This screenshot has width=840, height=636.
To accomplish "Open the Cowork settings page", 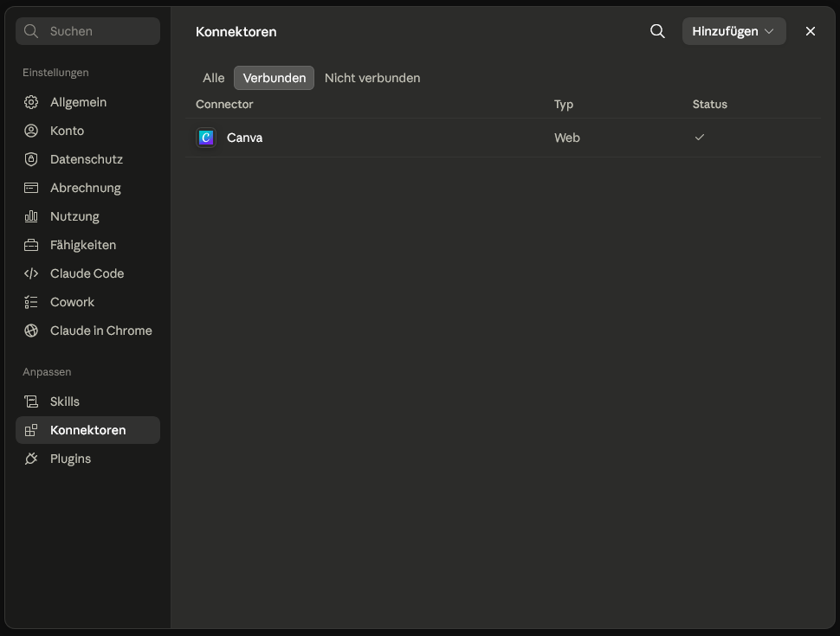I will point(87,302).
